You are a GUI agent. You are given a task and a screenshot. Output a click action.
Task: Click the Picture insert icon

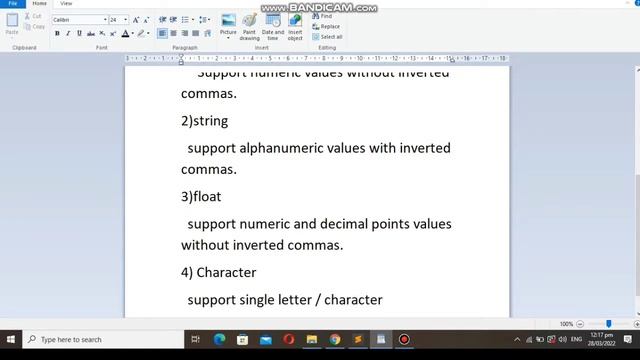(228, 20)
